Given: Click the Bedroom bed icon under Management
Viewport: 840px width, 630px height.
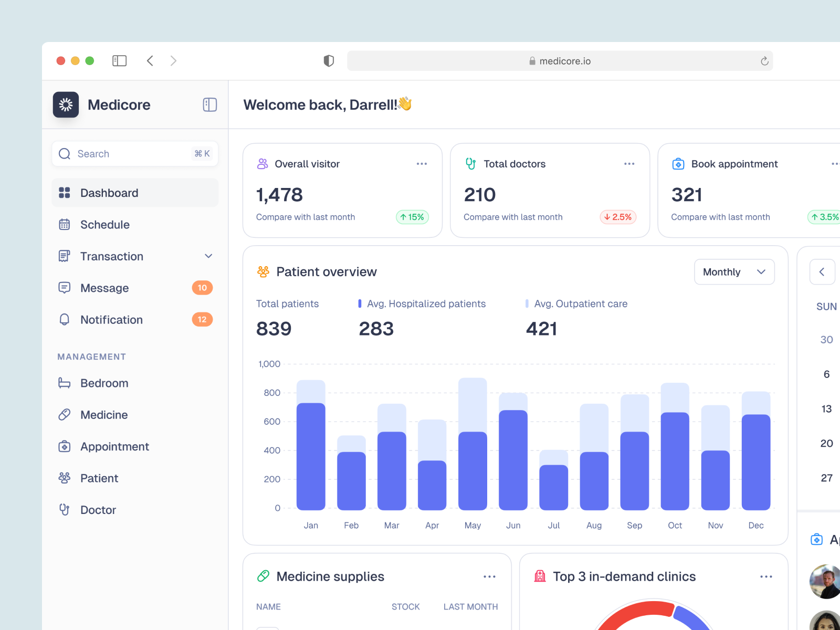Looking at the screenshot, I should [x=64, y=383].
